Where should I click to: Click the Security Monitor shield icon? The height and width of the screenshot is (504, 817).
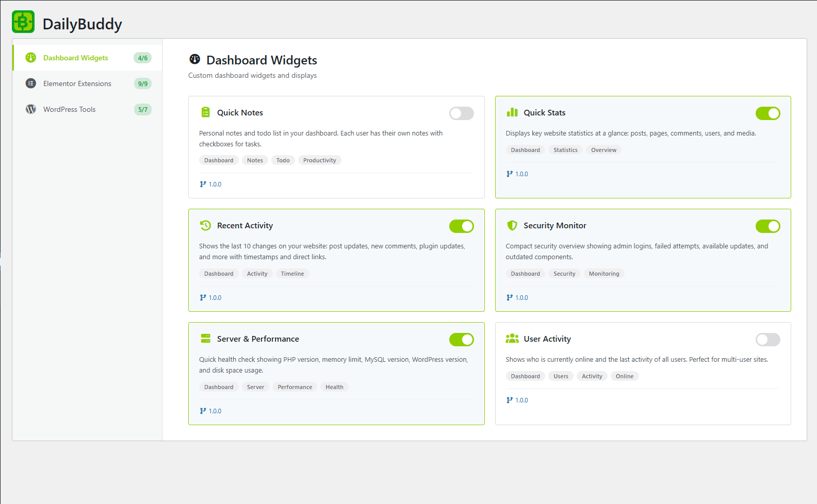[x=512, y=225]
